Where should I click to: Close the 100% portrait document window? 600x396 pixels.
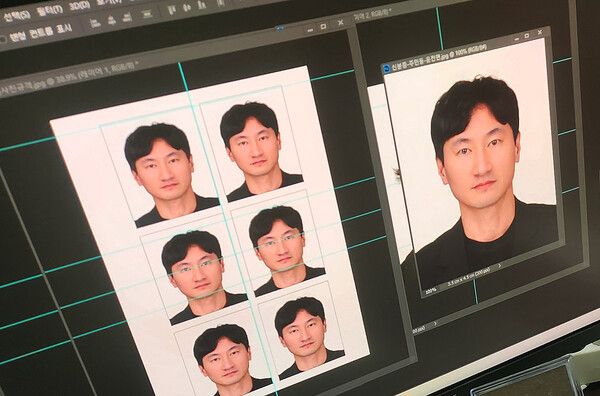tap(540, 33)
